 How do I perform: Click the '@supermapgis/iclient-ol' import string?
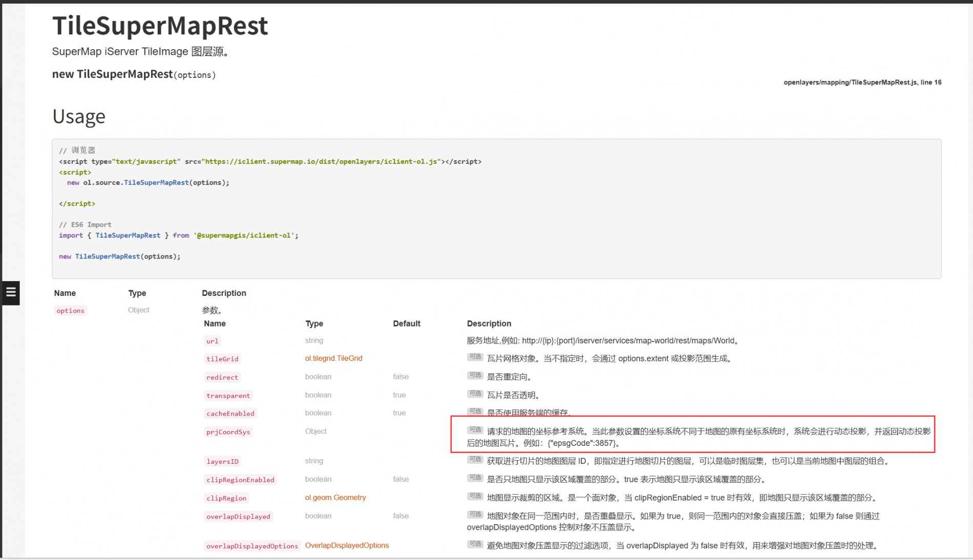(x=244, y=235)
